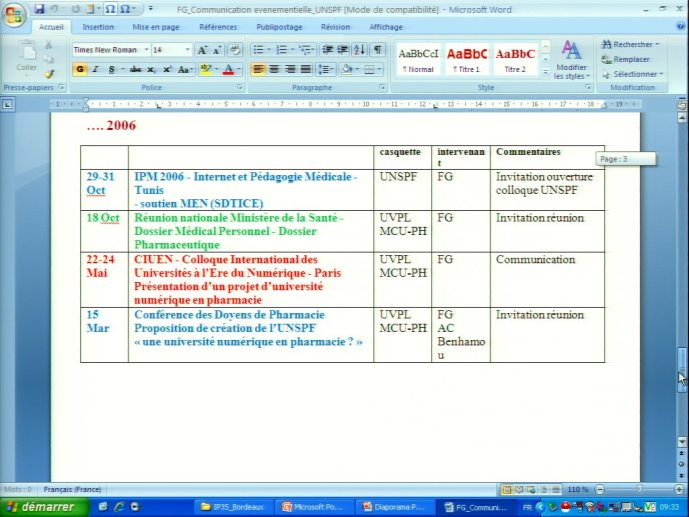Toggle strikethrough abc formatting

tap(135, 69)
